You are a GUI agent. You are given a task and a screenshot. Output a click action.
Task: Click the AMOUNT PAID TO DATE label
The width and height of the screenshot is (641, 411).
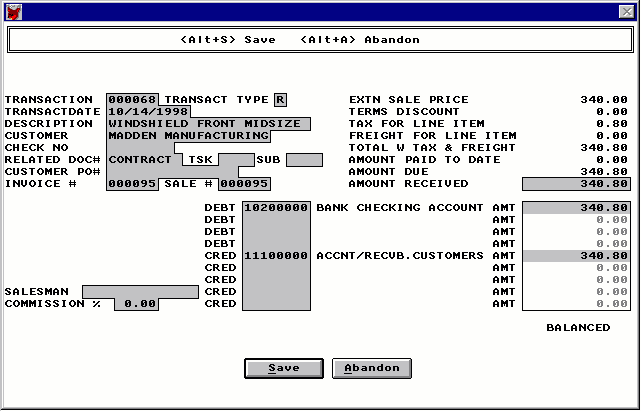pyautogui.click(x=424, y=159)
